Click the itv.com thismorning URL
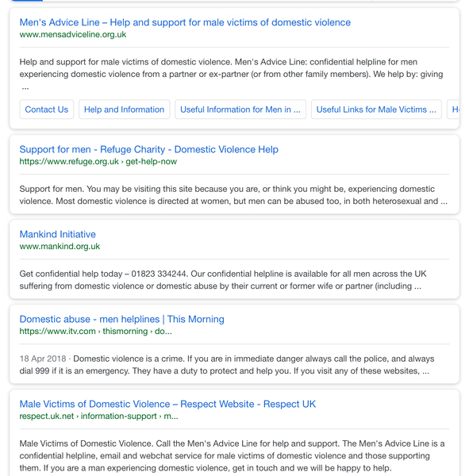Screen dimensions: 469x476 tap(96, 331)
